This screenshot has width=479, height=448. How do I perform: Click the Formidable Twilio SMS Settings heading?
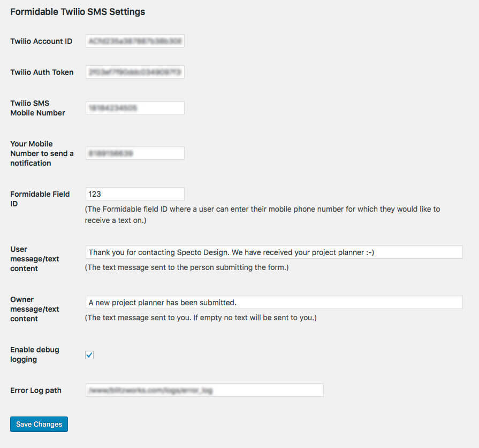78,12
